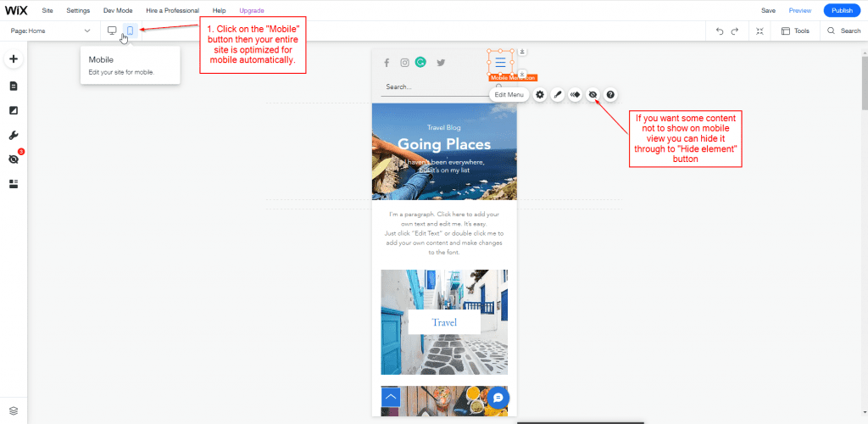Open Mobile Tools wrench icon
The image size is (868, 424).
[x=14, y=135]
